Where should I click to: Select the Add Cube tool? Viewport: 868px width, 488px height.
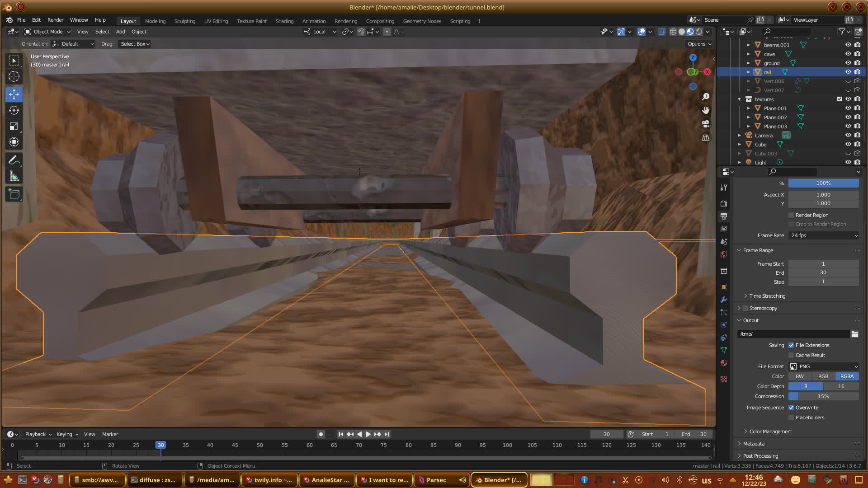14,195
